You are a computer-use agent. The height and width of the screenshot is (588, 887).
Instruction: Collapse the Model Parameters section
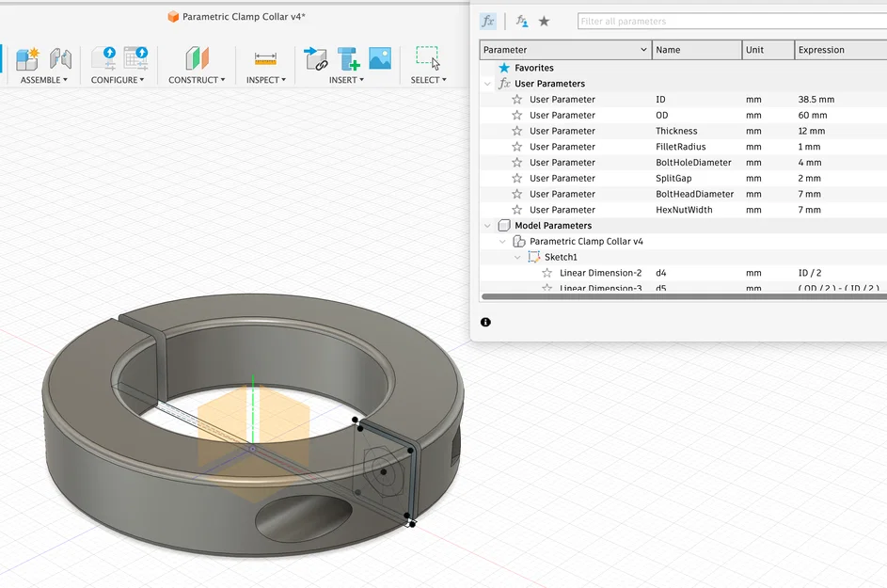point(487,225)
